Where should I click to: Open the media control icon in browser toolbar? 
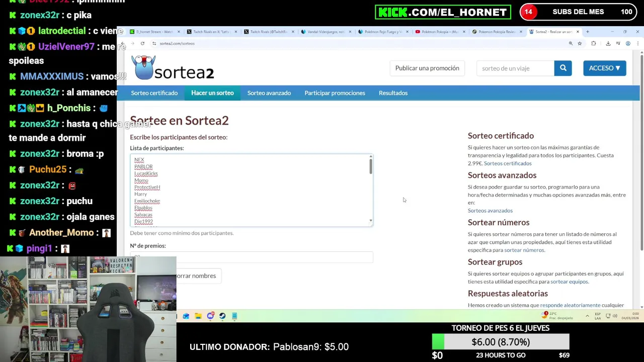pos(618,43)
